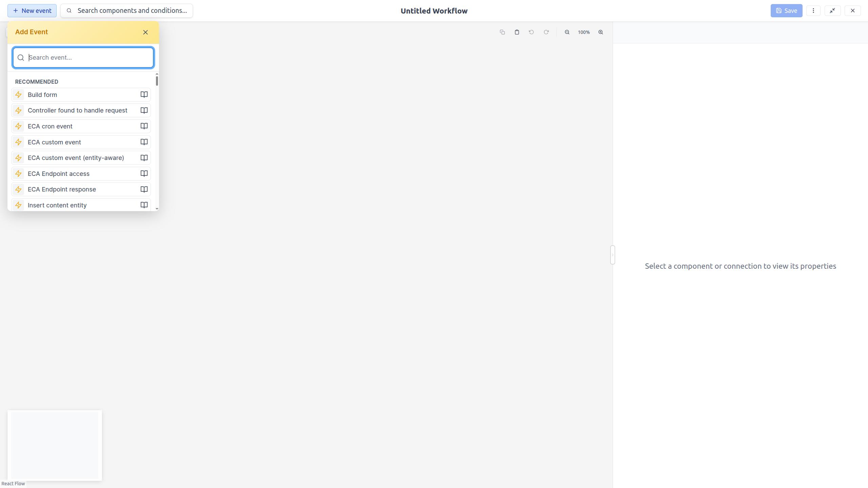Screen dimensions: 868x488
Task: Open documentation for the Build form event
Action: click(x=144, y=95)
